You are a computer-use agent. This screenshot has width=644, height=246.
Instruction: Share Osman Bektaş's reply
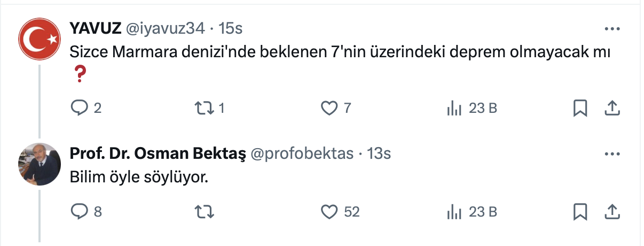tap(611, 212)
